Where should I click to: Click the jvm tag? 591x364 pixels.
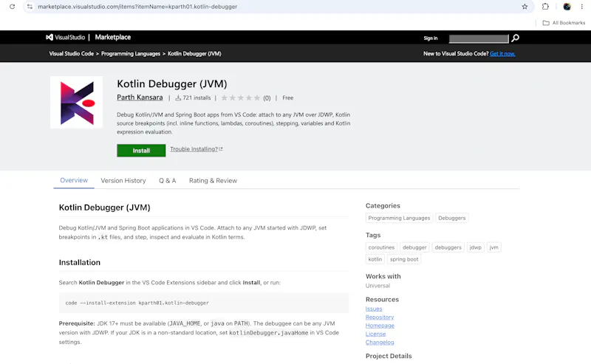[x=493, y=247]
